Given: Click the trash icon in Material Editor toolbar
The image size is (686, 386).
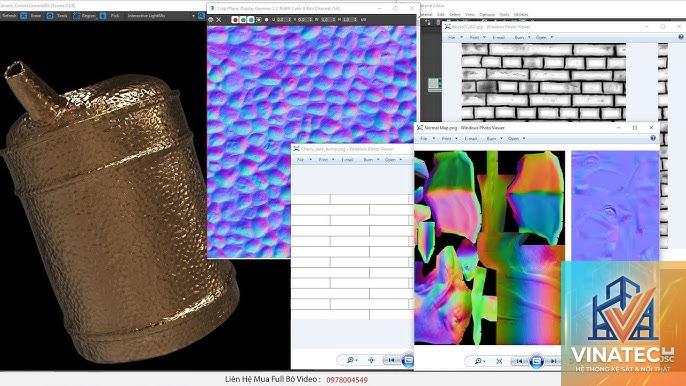Looking at the screenshot, I should pyautogui.click(x=438, y=22).
